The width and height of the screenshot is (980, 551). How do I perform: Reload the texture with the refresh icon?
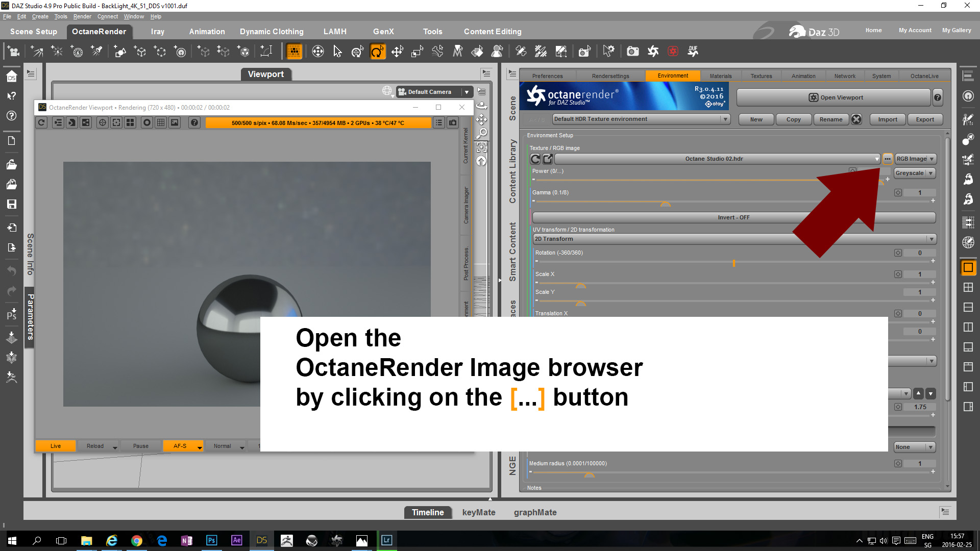[x=535, y=159]
